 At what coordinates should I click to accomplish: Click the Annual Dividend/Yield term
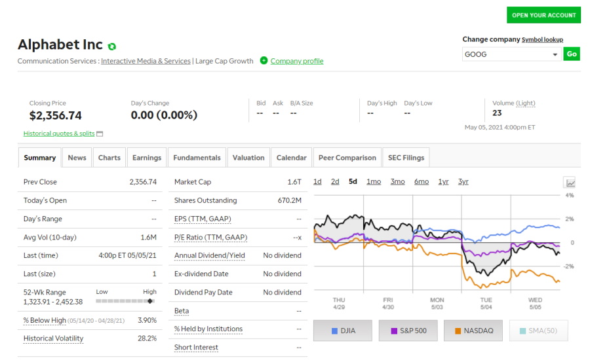tap(210, 255)
